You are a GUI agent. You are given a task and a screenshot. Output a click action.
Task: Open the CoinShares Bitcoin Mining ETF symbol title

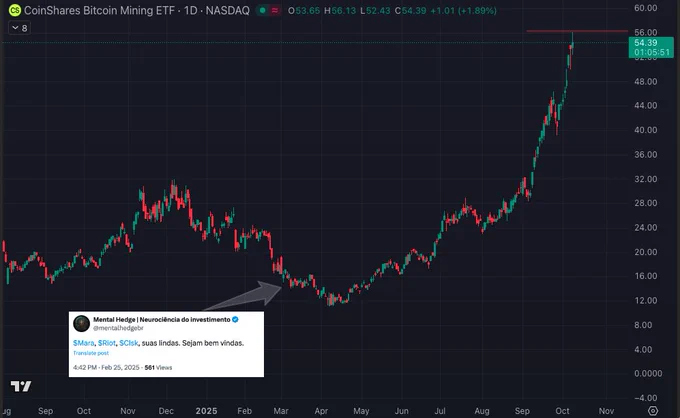[x=137, y=10]
